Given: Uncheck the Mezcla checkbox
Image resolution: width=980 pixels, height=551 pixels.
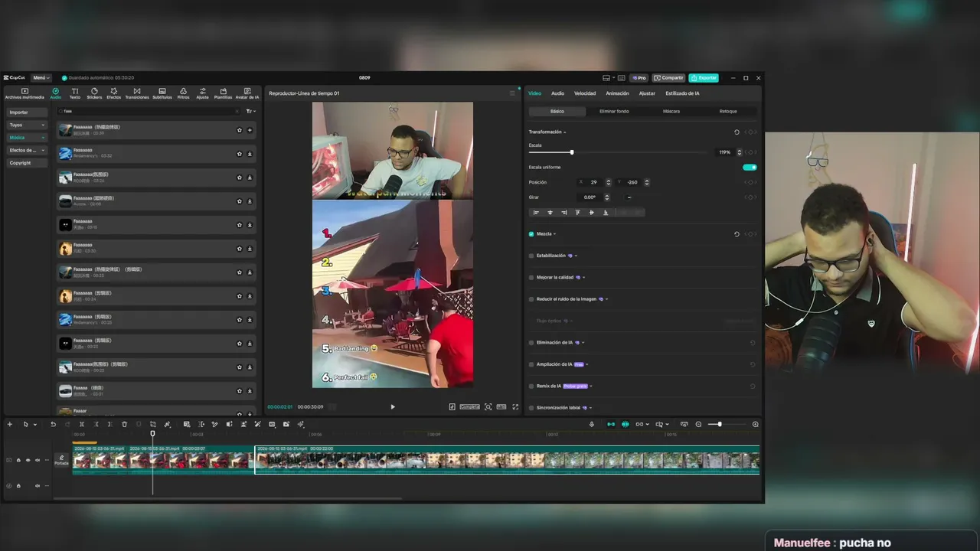Looking at the screenshot, I should pos(531,234).
